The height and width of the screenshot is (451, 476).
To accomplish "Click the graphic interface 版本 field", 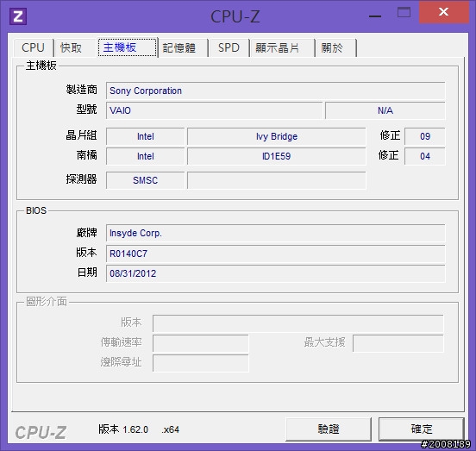I will [297, 323].
